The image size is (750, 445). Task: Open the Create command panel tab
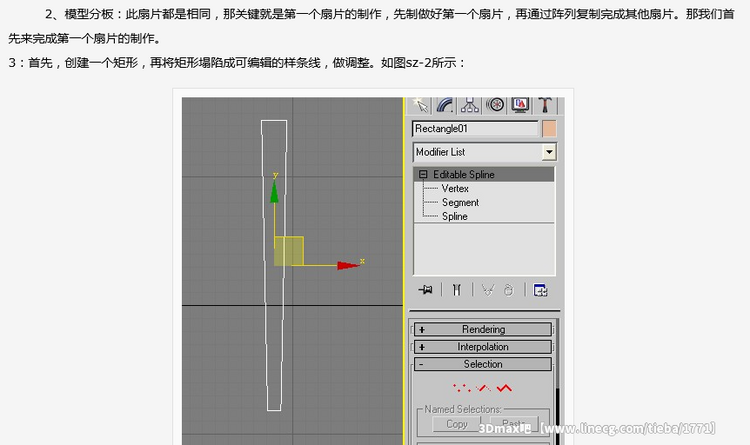422,104
